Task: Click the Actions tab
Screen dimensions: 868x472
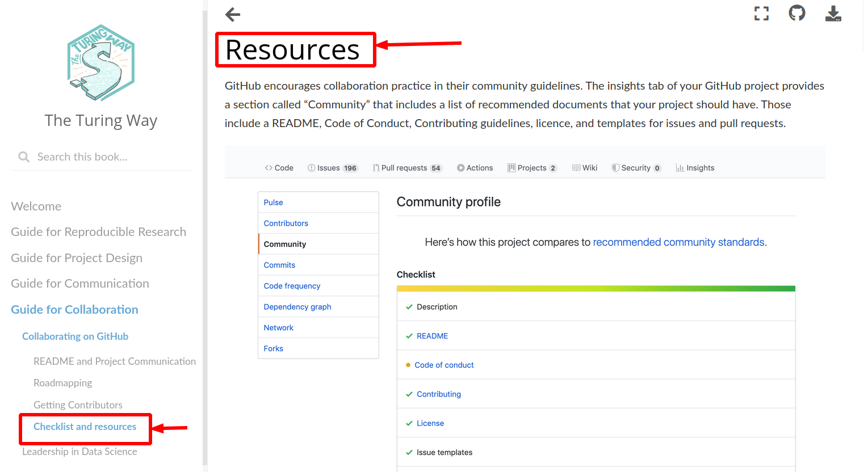Action: click(x=475, y=168)
